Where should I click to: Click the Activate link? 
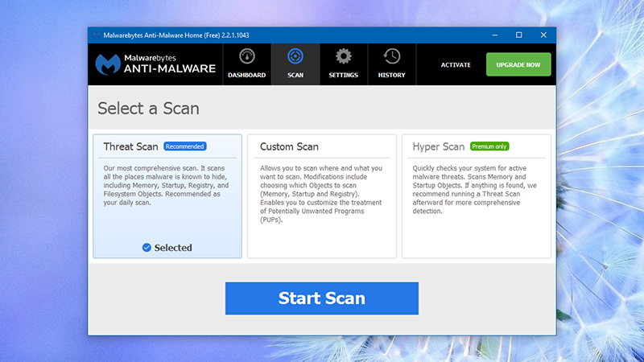pyautogui.click(x=456, y=65)
